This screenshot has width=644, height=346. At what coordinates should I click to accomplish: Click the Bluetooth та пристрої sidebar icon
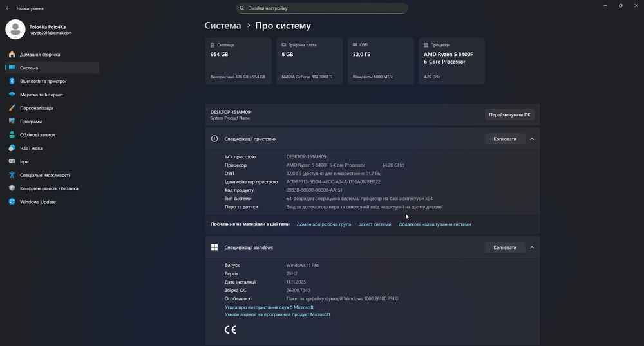12,81
